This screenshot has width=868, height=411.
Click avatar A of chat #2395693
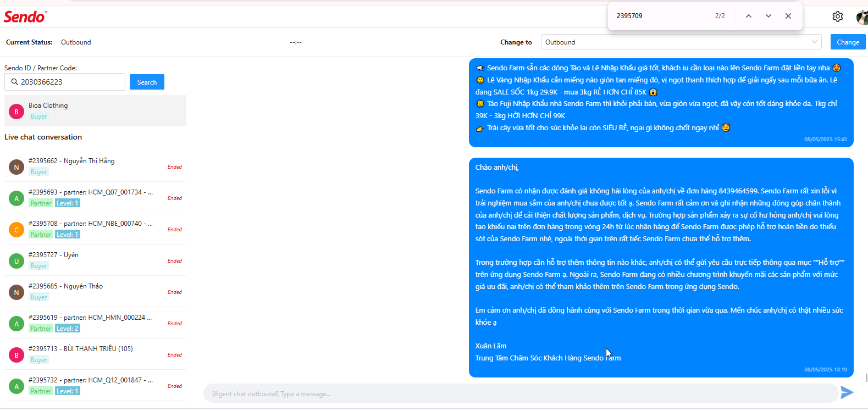(x=16, y=198)
